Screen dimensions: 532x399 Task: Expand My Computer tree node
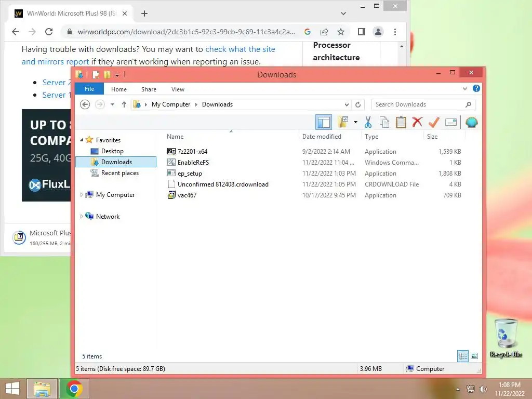82,195
